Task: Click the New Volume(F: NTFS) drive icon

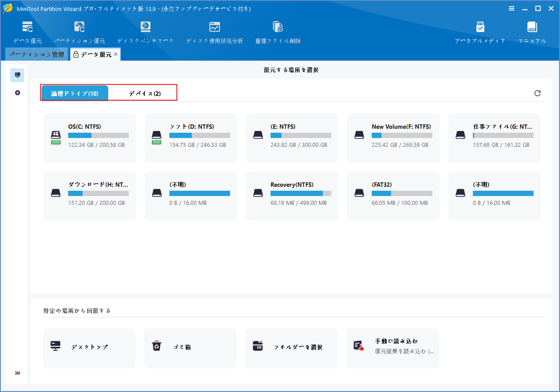Action: point(359,135)
